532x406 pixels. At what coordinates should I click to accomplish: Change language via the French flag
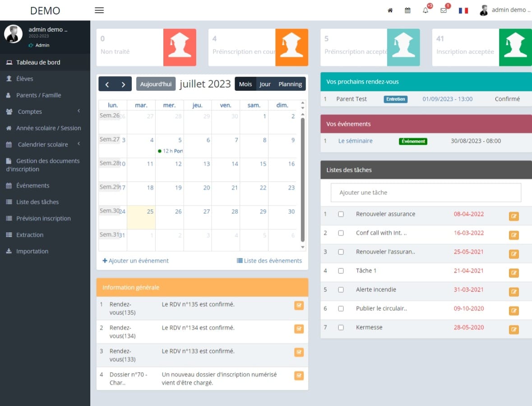463,9
